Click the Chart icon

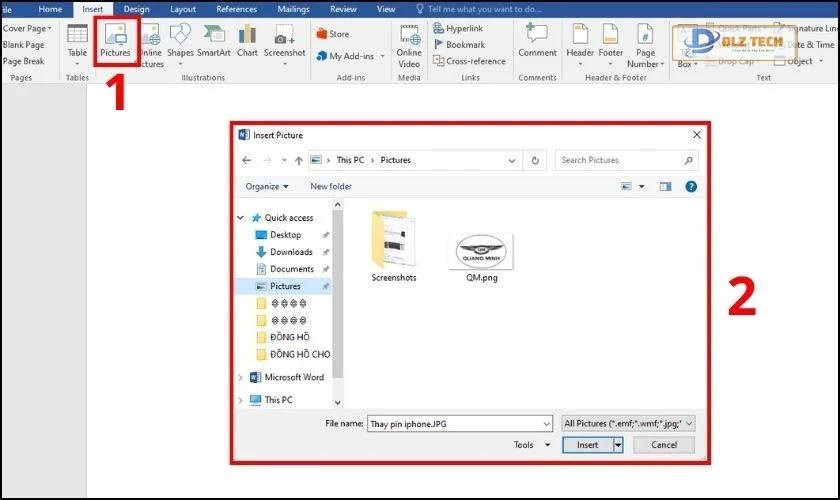pos(247,40)
